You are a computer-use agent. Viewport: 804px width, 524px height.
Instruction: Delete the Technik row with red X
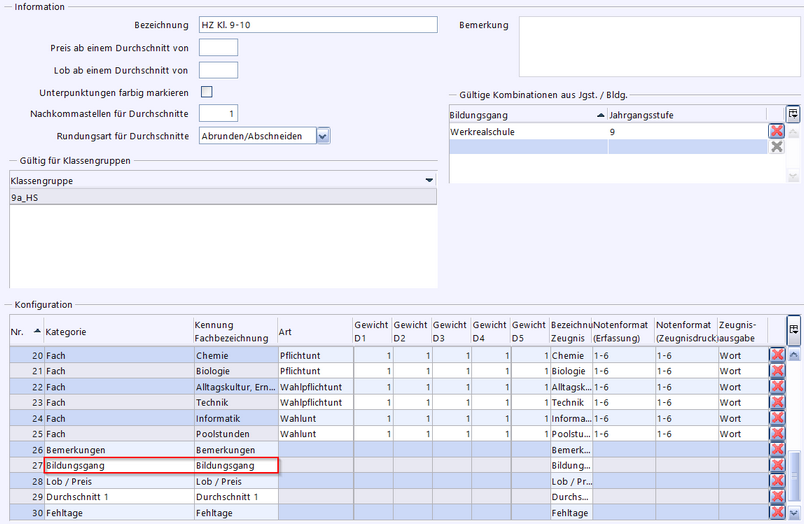[x=776, y=403]
